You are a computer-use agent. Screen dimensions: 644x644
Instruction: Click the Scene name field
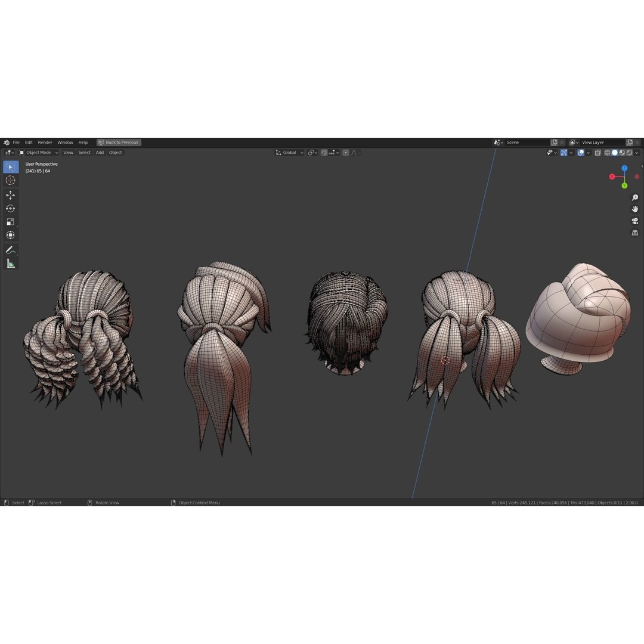point(527,143)
